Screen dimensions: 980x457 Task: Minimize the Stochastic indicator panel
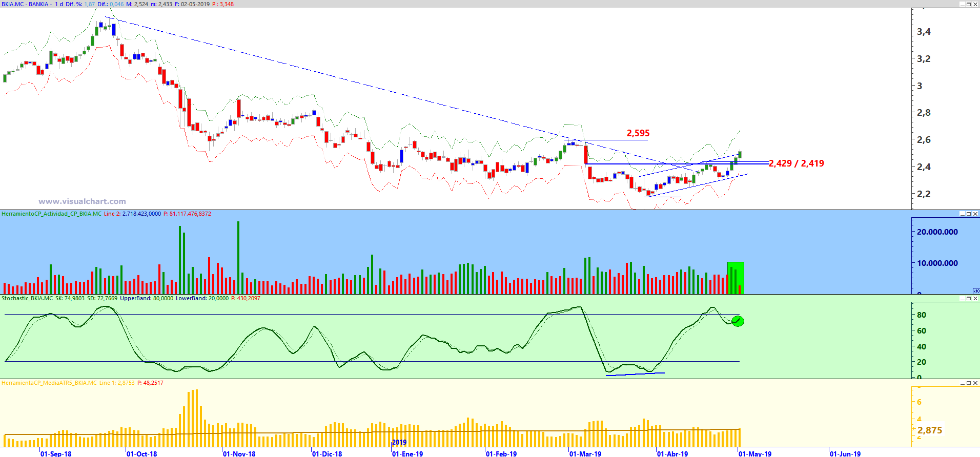point(963,298)
